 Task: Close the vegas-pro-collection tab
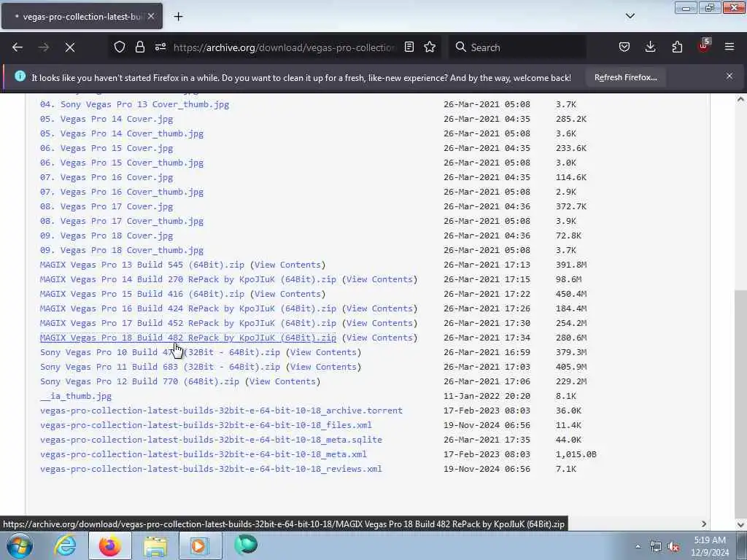pyautogui.click(x=151, y=16)
